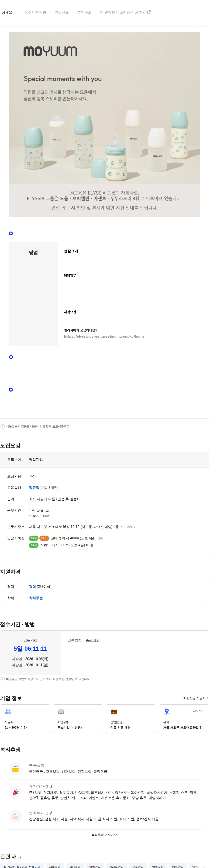Open the 홈페이지 application method link

[x=92, y=640]
